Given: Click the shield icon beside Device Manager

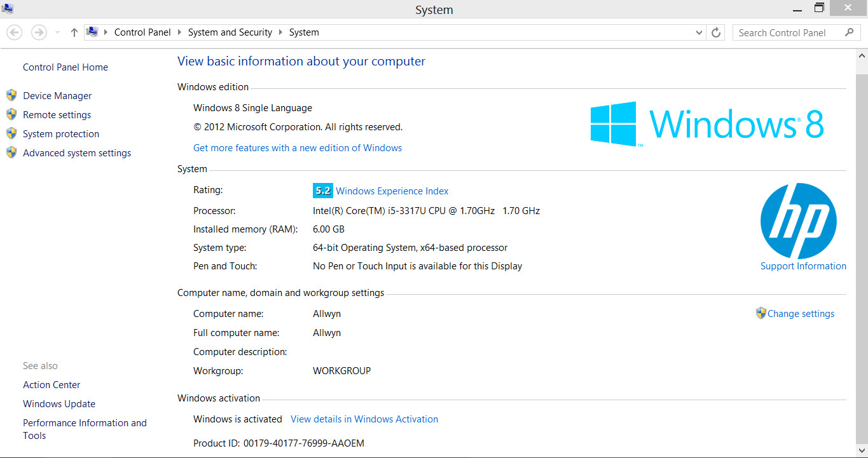Looking at the screenshot, I should point(11,95).
